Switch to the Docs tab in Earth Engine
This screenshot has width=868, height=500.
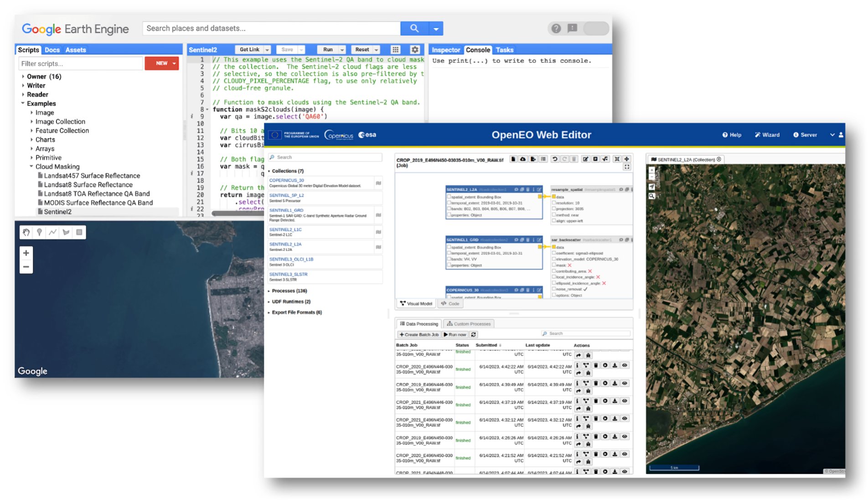(x=52, y=50)
